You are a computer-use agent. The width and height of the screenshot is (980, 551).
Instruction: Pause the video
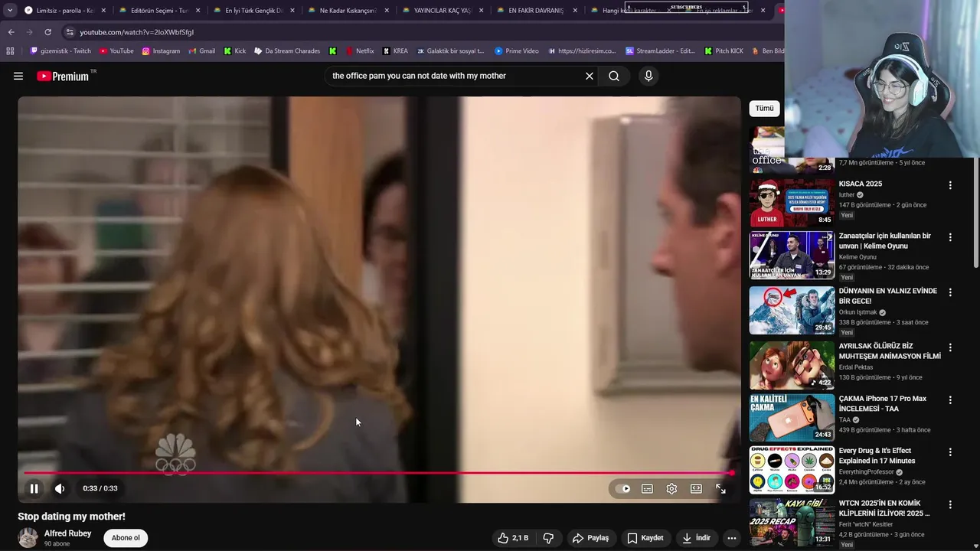point(34,488)
